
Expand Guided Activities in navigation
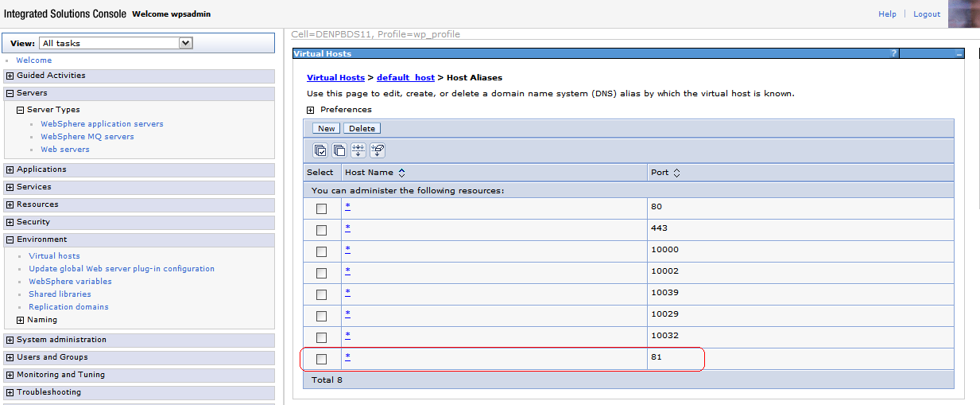pyautogui.click(x=10, y=76)
